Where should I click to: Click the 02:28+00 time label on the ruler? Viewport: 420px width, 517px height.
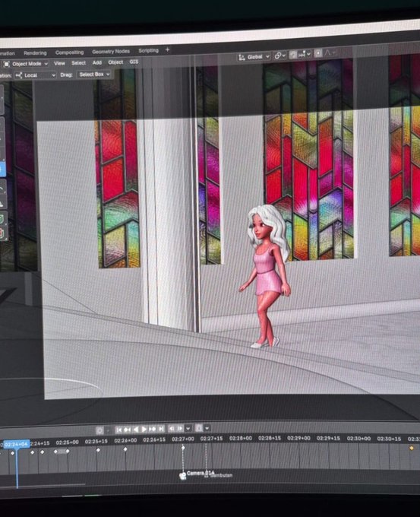[x=241, y=438]
